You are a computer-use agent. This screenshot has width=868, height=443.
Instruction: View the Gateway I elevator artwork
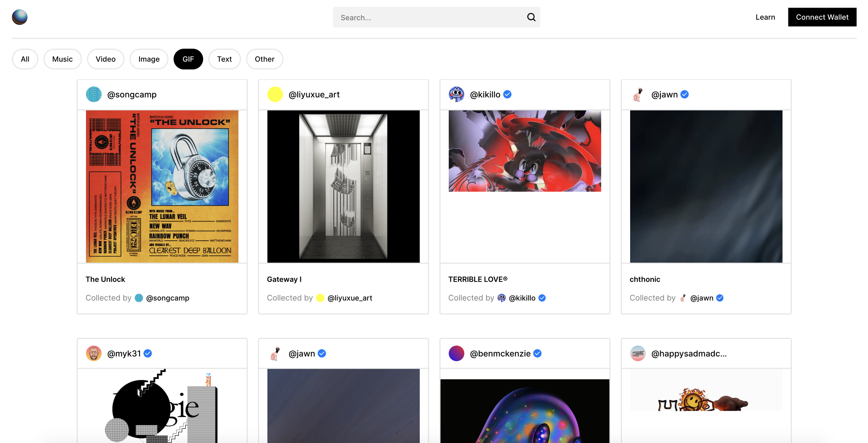click(x=343, y=186)
